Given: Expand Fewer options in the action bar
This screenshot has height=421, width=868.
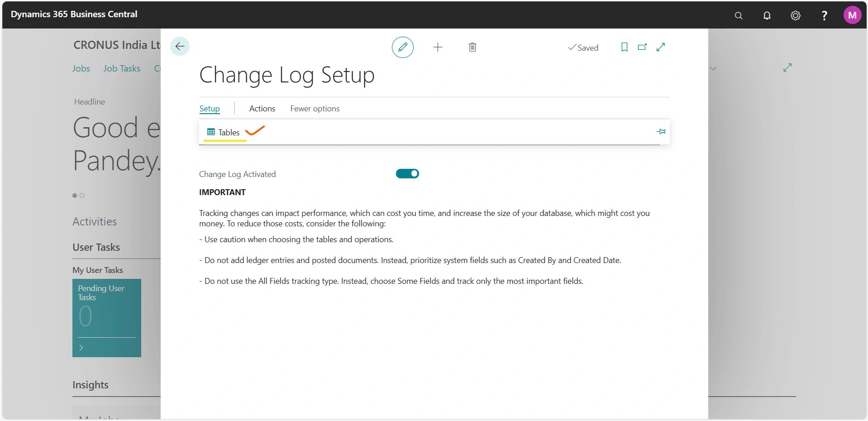Looking at the screenshot, I should 314,108.
